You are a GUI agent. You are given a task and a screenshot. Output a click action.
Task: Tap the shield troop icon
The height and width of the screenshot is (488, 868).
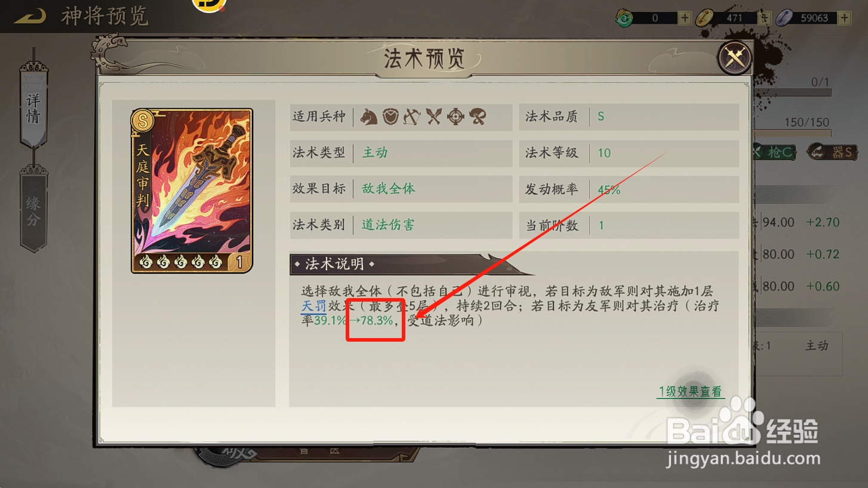click(390, 116)
